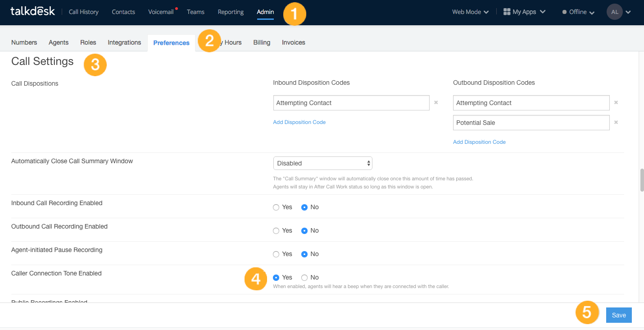644x330 pixels.
Task: Click the Call Dispositions label
Action: pyautogui.click(x=35, y=83)
